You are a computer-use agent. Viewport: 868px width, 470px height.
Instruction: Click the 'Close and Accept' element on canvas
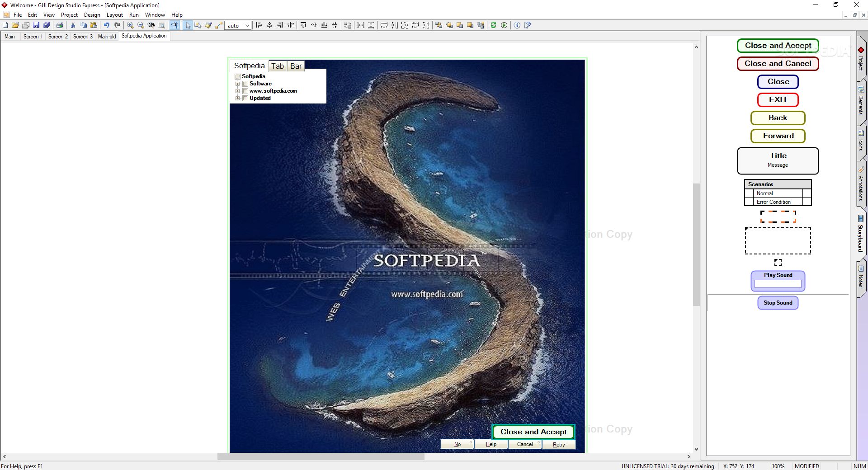point(533,432)
